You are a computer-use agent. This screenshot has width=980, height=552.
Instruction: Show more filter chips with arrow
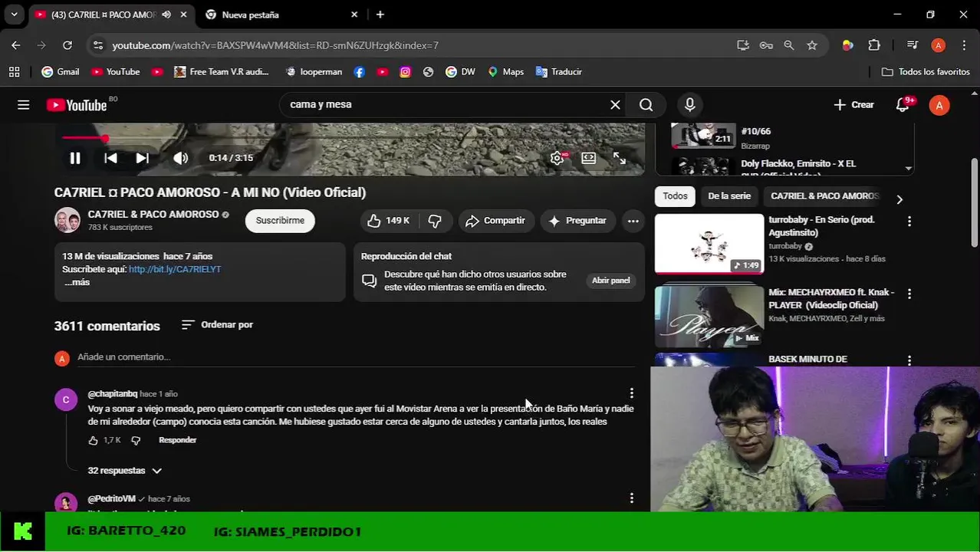[899, 199]
